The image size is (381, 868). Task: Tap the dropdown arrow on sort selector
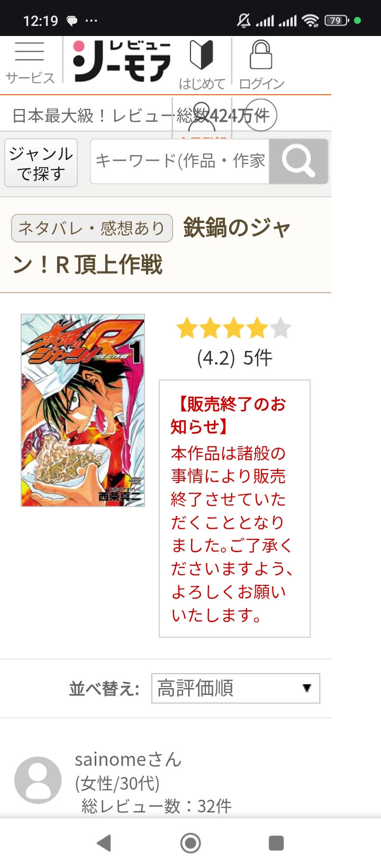pyautogui.click(x=306, y=688)
